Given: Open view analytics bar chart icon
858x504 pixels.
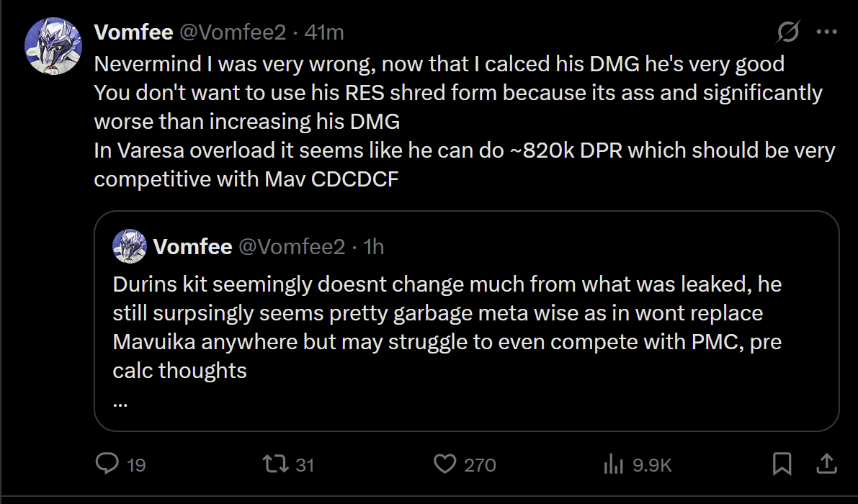Looking at the screenshot, I should (x=612, y=464).
